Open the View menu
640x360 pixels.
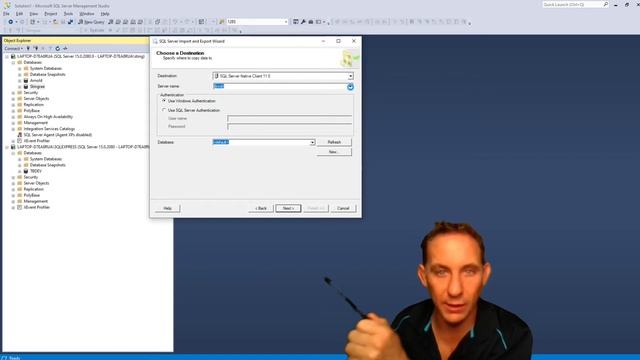coord(33,14)
